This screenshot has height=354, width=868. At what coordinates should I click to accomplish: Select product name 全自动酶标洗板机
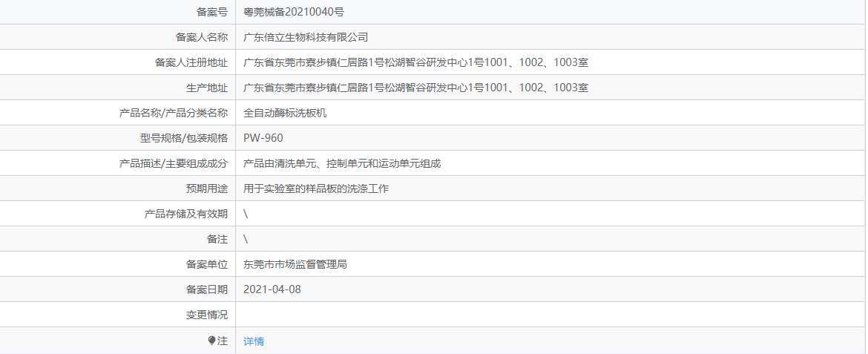(x=285, y=113)
